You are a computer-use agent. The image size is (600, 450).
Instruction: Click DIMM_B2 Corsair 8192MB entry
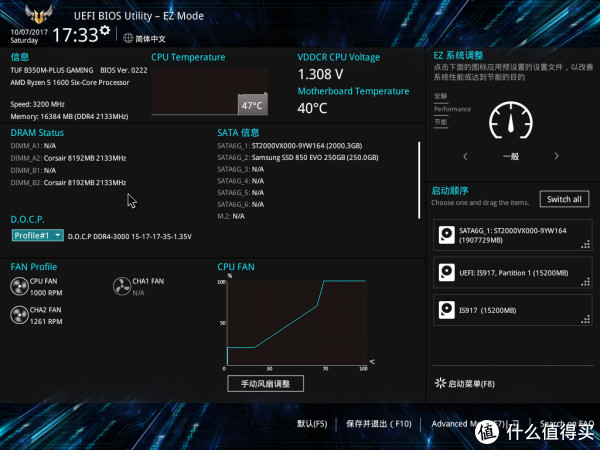68,183
